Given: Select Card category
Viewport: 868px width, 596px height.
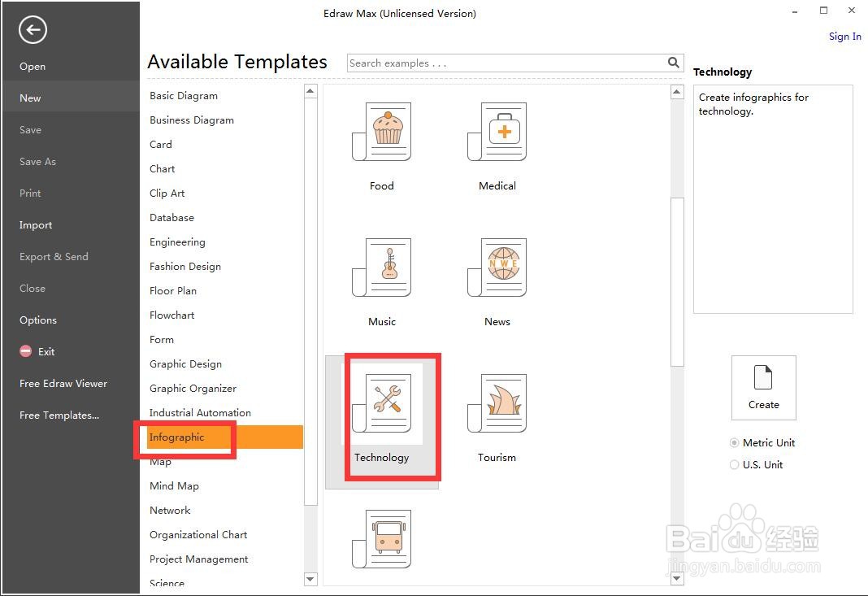Looking at the screenshot, I should [x=161, y=145].
